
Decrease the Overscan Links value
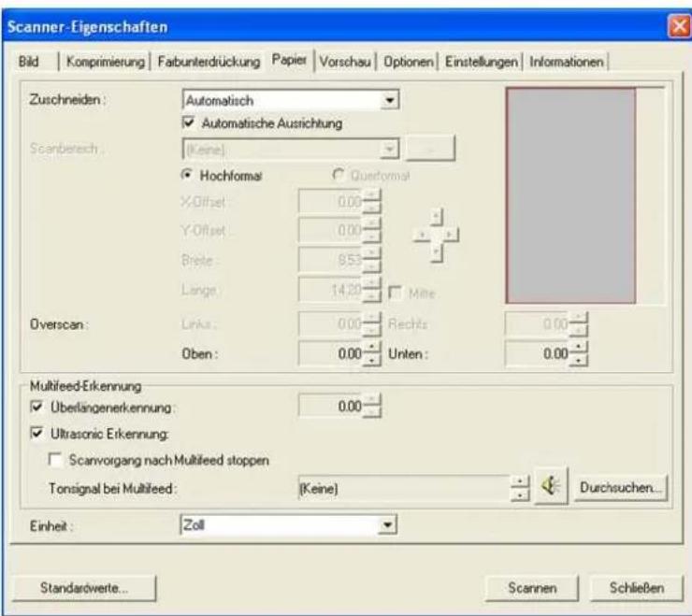[x=371, y=331]
